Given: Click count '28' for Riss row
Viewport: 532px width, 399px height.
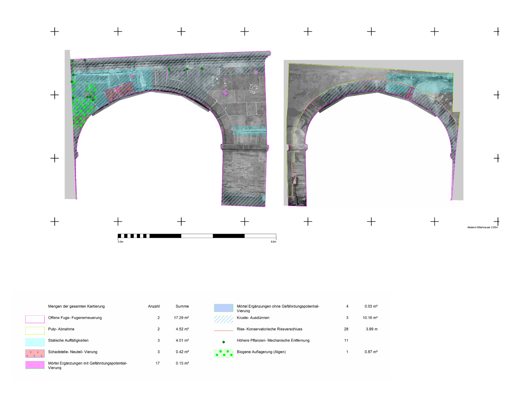Looking at the screenshot, I should 346,329.
